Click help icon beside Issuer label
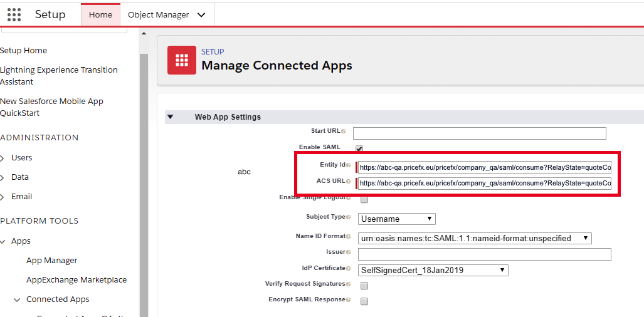The image size is (644, 317). click(x=349, y=252)
